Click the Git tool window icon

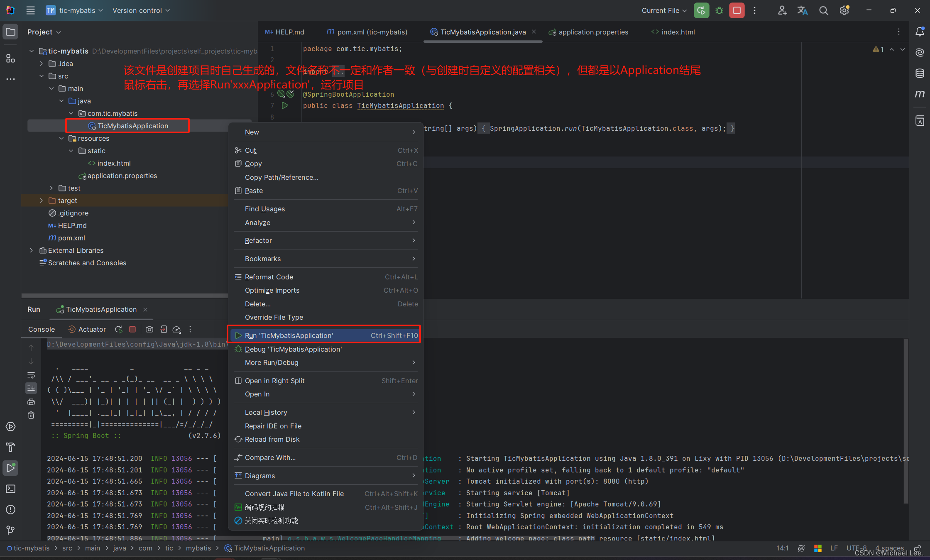click(x=11, y=530)
